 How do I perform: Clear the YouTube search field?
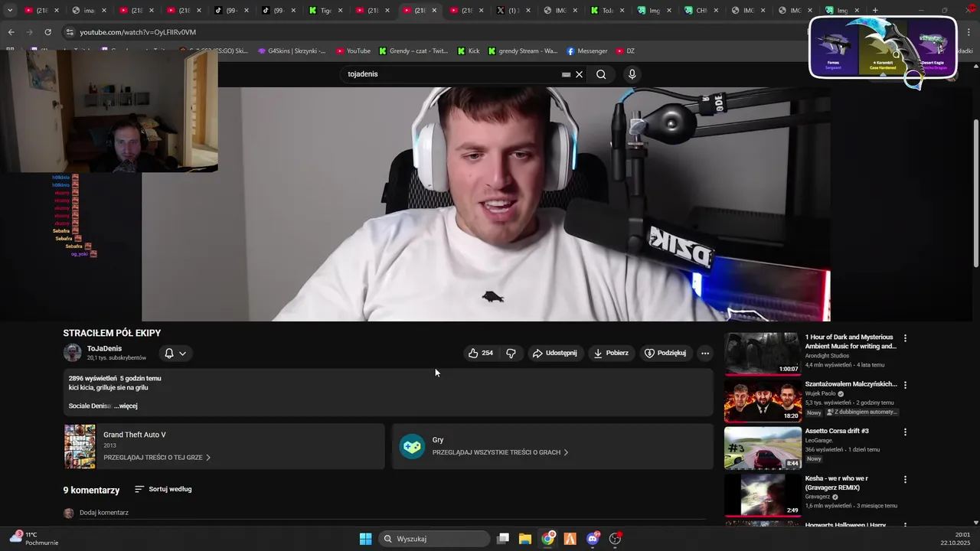pos(580,74)
